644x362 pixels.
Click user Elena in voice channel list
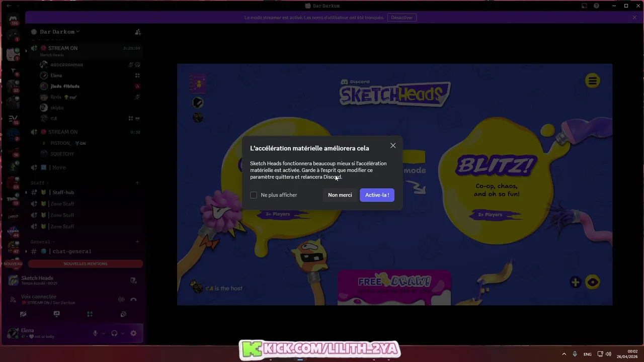pyautogui.click(x=56, y=75)
